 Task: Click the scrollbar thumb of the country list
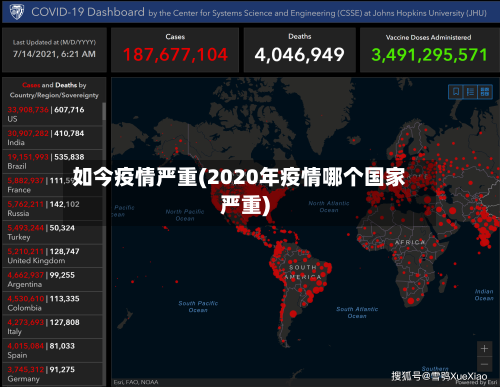coord(104,111)
